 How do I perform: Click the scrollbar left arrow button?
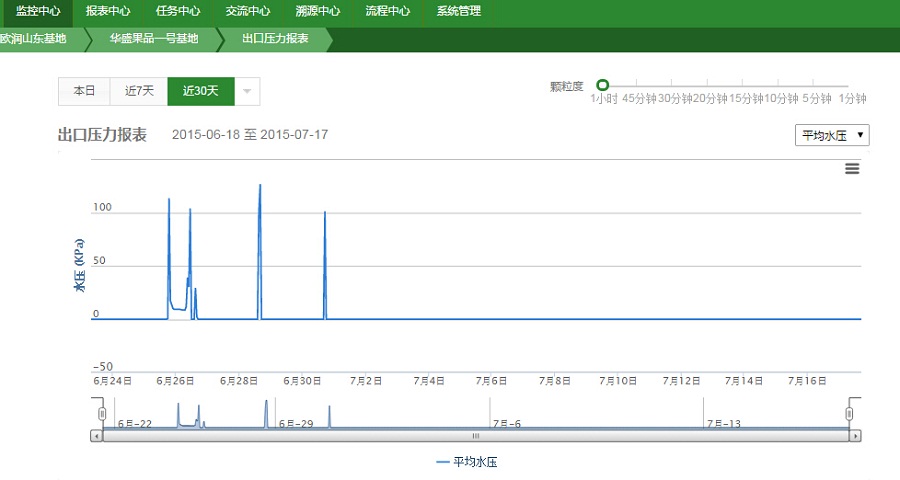pos(96,436)
